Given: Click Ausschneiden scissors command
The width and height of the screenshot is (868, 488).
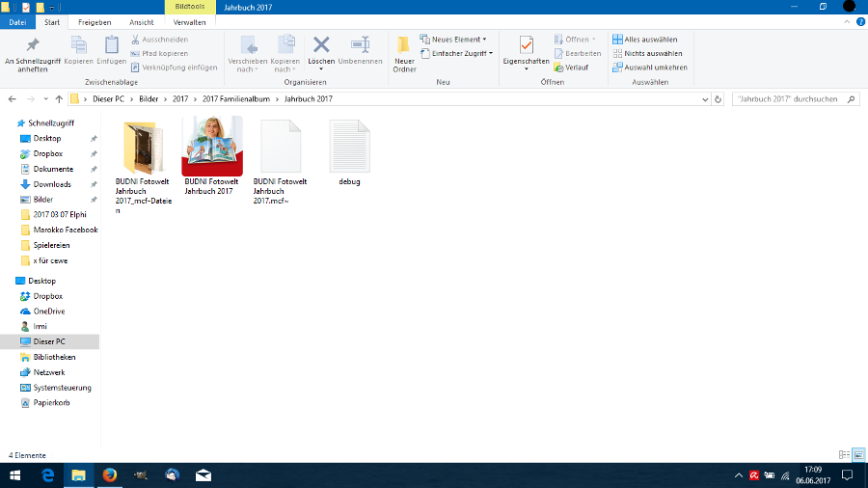Looking at the screenshot, I should (159, 40).
